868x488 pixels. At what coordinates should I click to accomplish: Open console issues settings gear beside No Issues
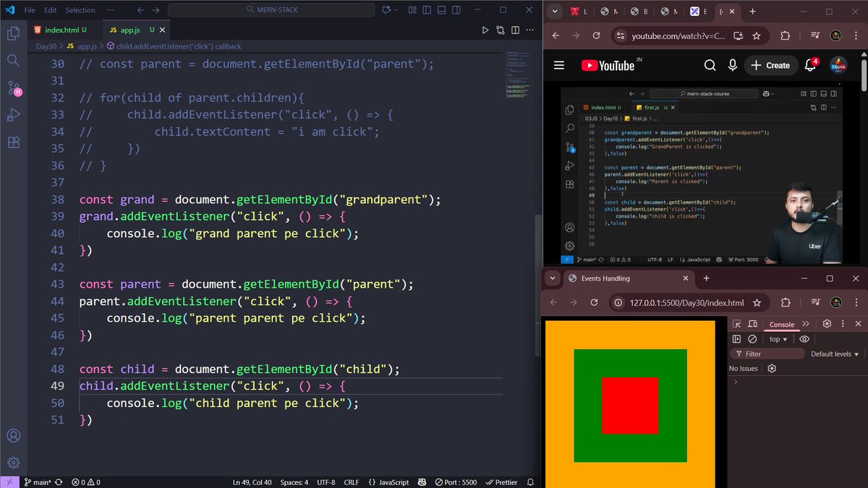click(x=772, y=368)
